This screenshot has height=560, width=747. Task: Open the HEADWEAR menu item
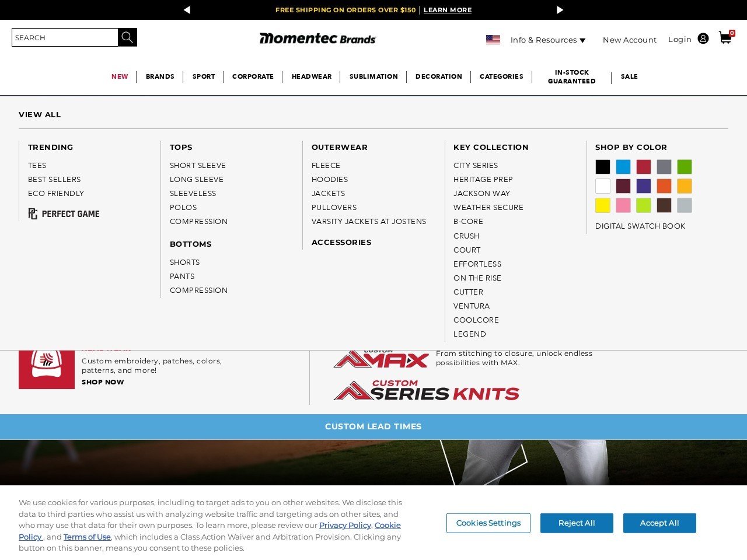tap(312, 76)
